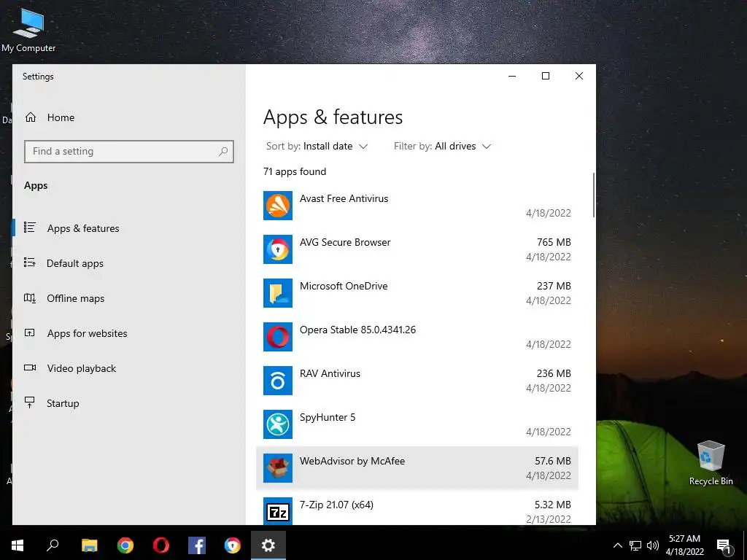Click the Apps & features sidebar icon
747x560 pixels.
(29, 227)
